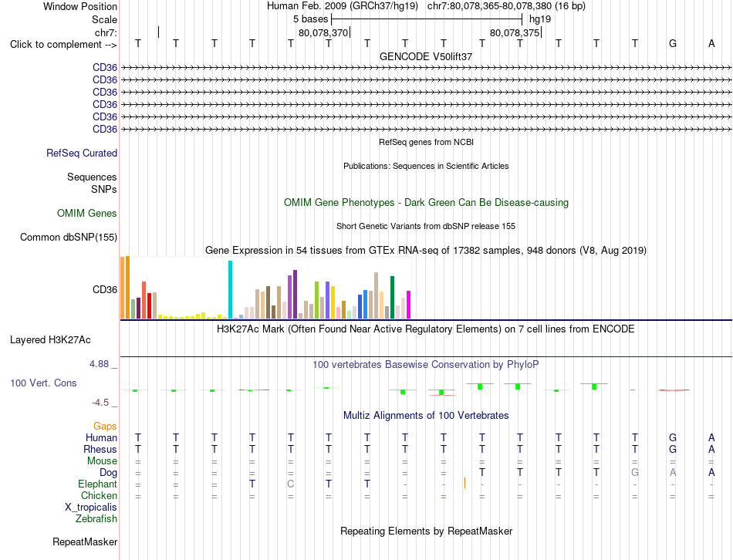This screenshot has height=560, width=733.
Task: Click the Zebrafish species label
Action: coord(96,519)
